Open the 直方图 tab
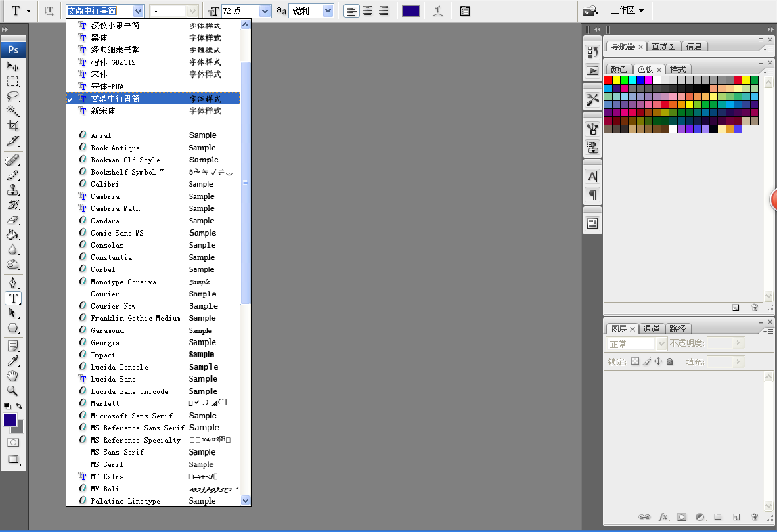The width and height of the screenshot is (777, 532). point(663,47)
